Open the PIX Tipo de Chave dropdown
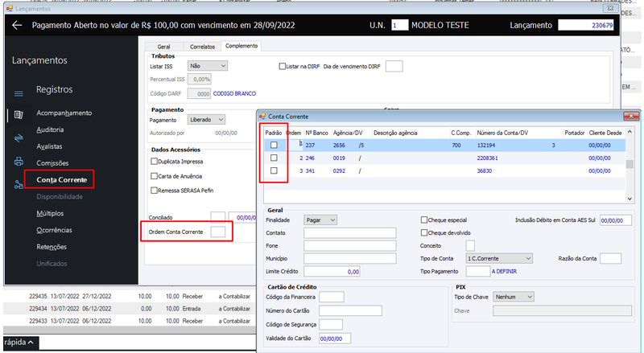 click(x=514, y=297)
